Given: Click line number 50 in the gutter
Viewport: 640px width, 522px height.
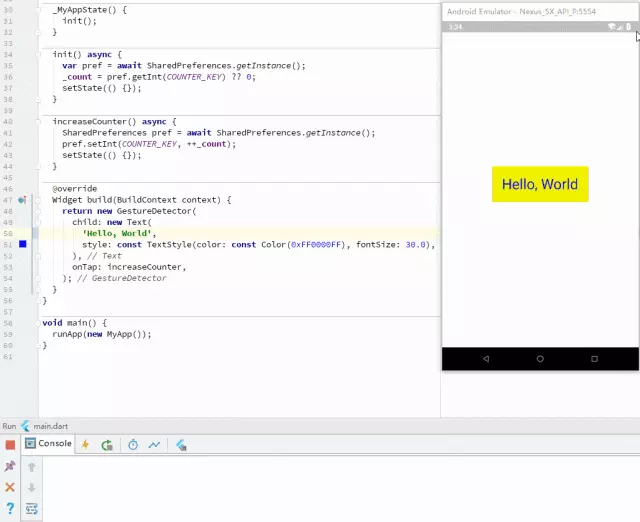Looking at the screenshot, I should [8, 233].
